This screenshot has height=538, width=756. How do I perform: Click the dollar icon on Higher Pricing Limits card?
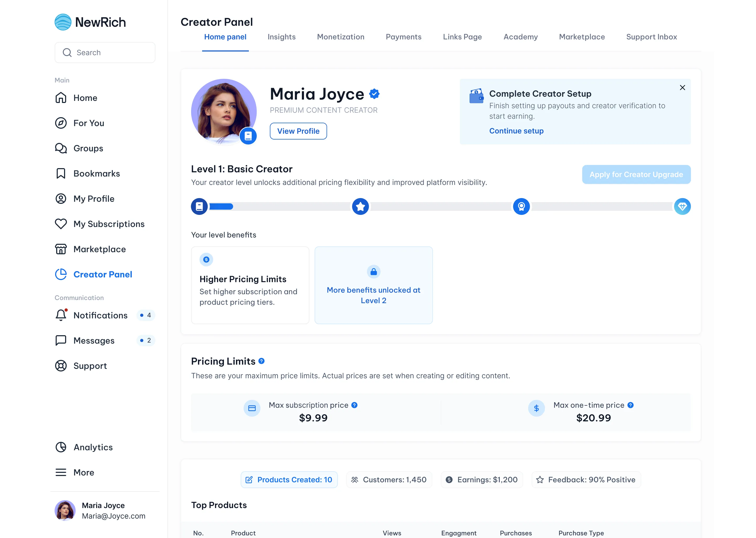click(206, 259)
